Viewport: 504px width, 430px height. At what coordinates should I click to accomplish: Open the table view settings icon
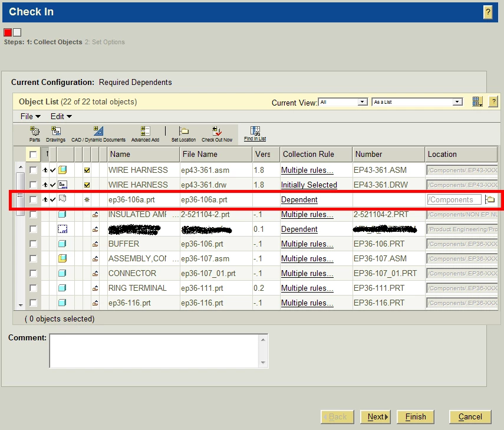tap(477, 101)
